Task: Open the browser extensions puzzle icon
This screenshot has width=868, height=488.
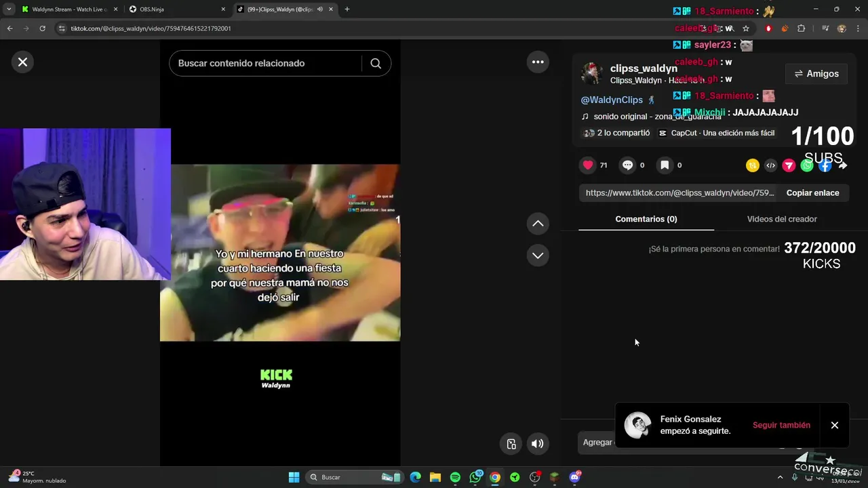Action: point(802,28)
